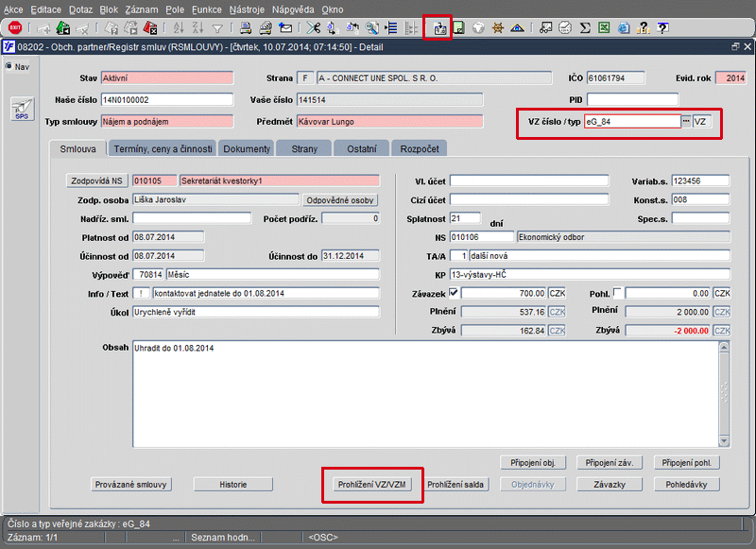Click the Připojení pohl. button
Image resolution: width=756 pixels, height=549 pixels.
click(x=687, y=463)
